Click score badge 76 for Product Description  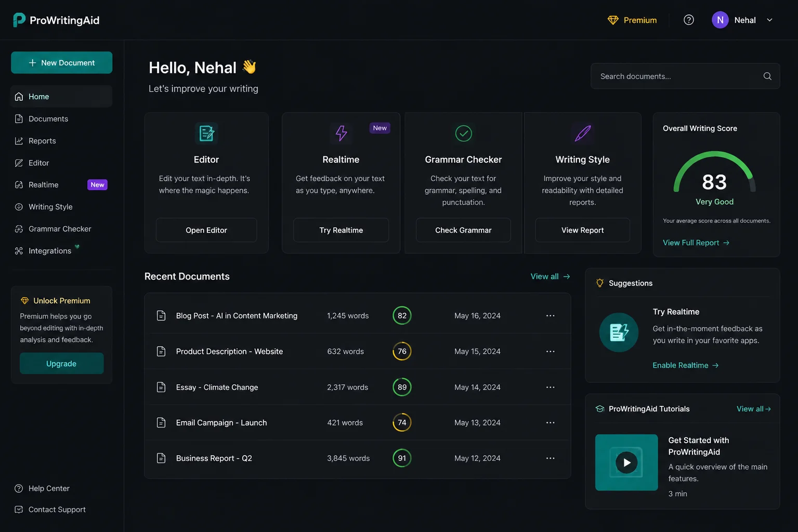point(402,351)
